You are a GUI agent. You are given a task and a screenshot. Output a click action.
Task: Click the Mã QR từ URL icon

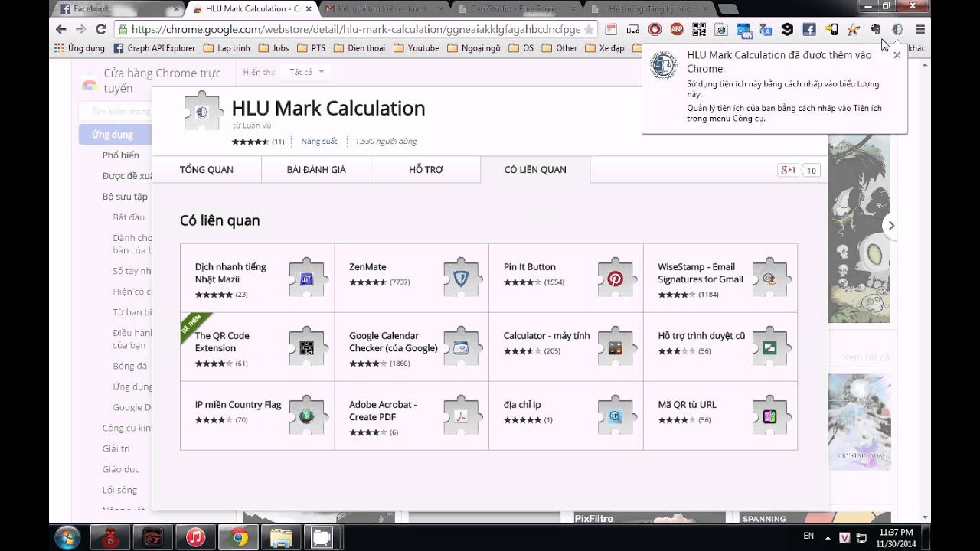click(769, 416)
